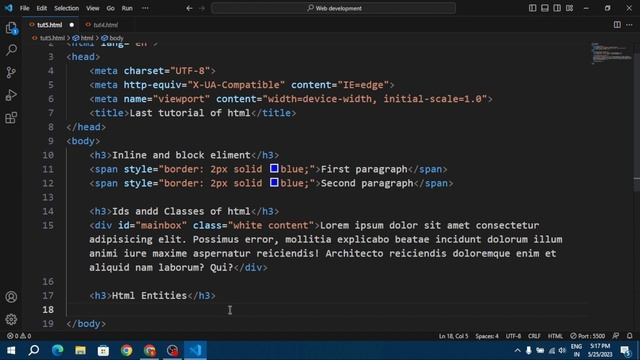Click the 'Html Entities' heading text
The image size is (640, 360).
click(149, 296)
